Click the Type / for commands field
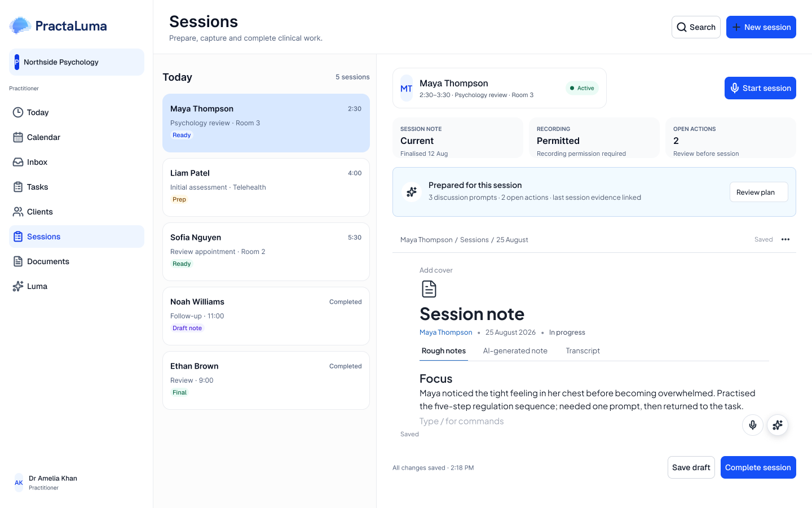The width and height of the screenshot is (812, 508). pyautogui.click(x=462, y=421)
